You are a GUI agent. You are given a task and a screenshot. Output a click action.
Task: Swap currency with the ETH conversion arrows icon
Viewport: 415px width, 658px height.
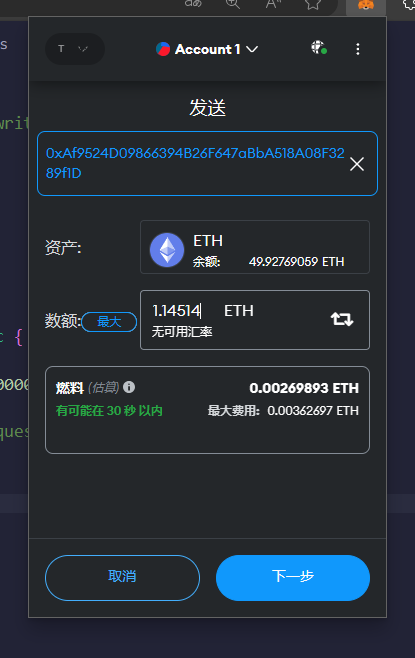pos(342,319)
